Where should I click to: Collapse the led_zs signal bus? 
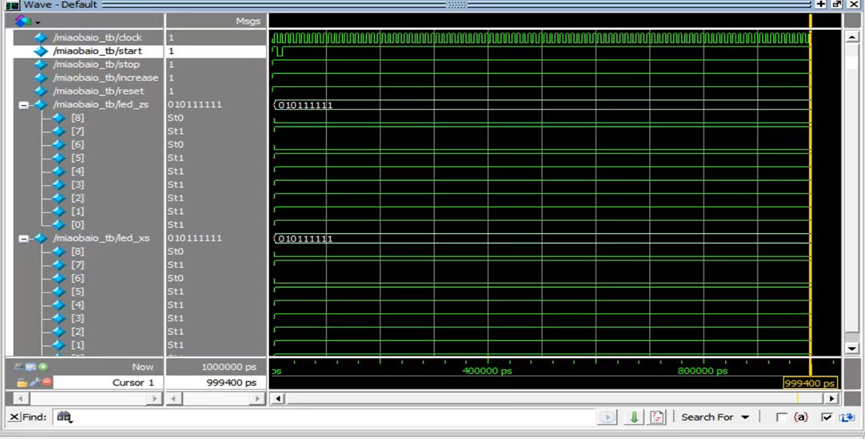point(23,104)
